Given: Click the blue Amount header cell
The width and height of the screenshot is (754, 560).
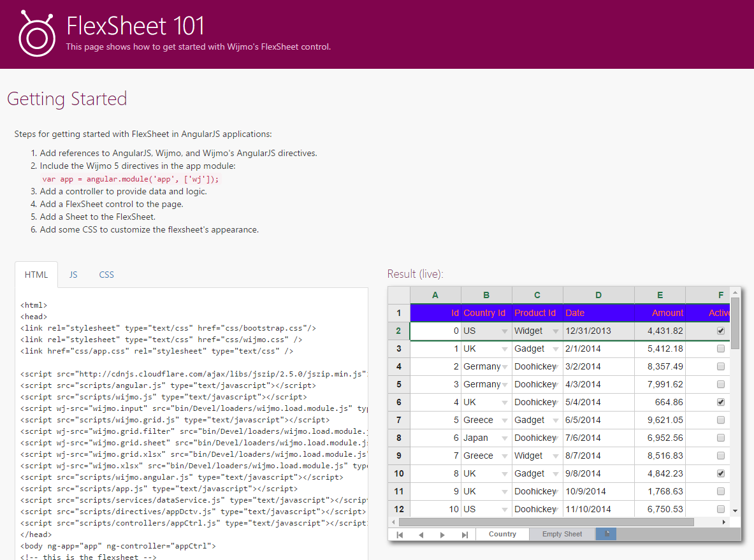Looking at the screenshot, I should click(660, 313).
